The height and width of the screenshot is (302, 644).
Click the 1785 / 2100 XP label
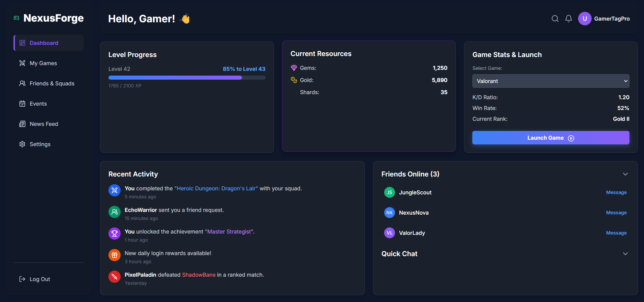click(x=125, y=86)
